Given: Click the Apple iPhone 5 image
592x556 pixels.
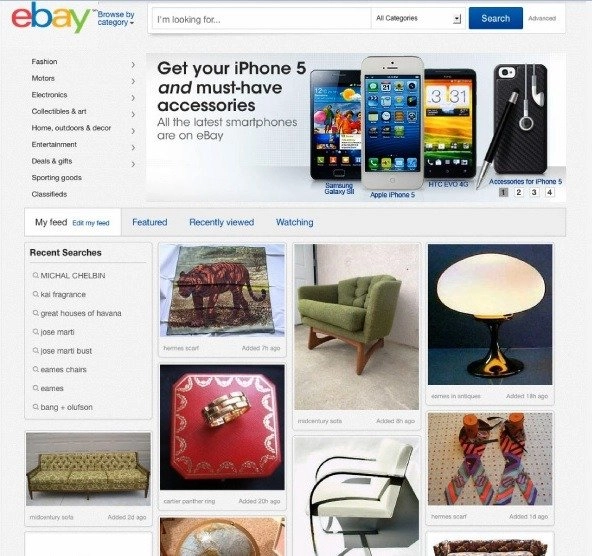Looking at the screenshot, I should pos(392,123).
